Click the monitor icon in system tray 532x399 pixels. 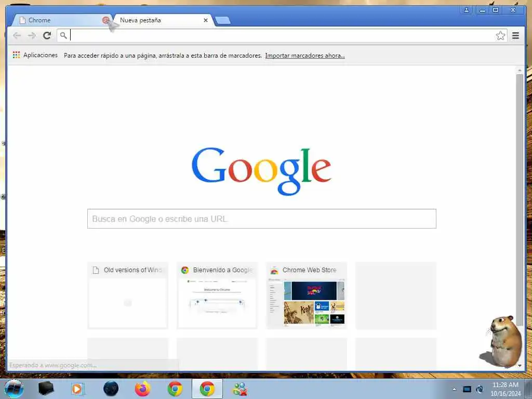coord(467,389)
